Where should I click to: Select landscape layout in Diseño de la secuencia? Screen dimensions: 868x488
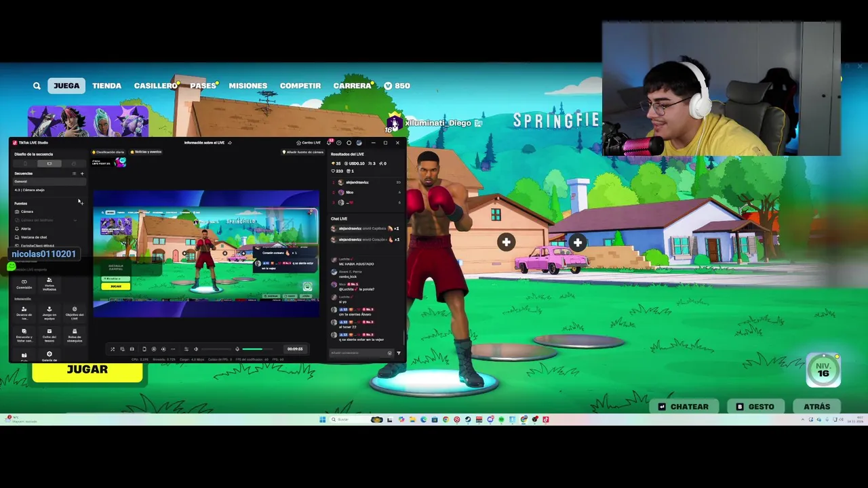click(50, 163)
